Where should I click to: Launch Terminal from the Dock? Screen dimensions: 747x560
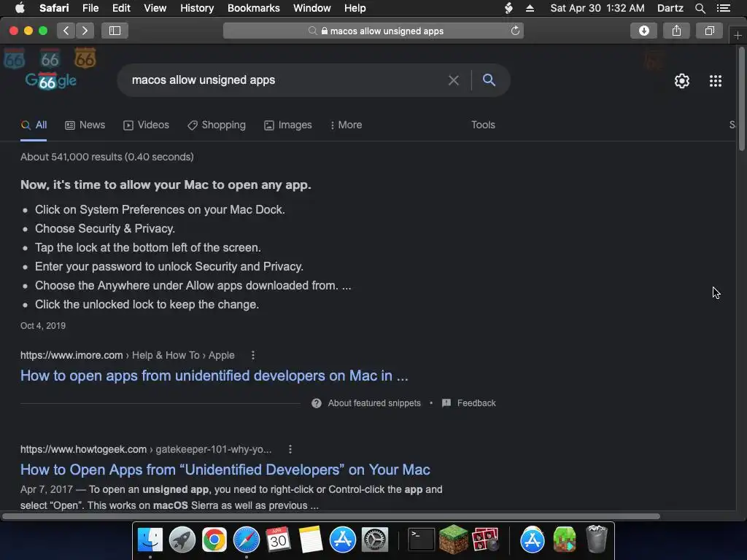[x=421, y=540]
